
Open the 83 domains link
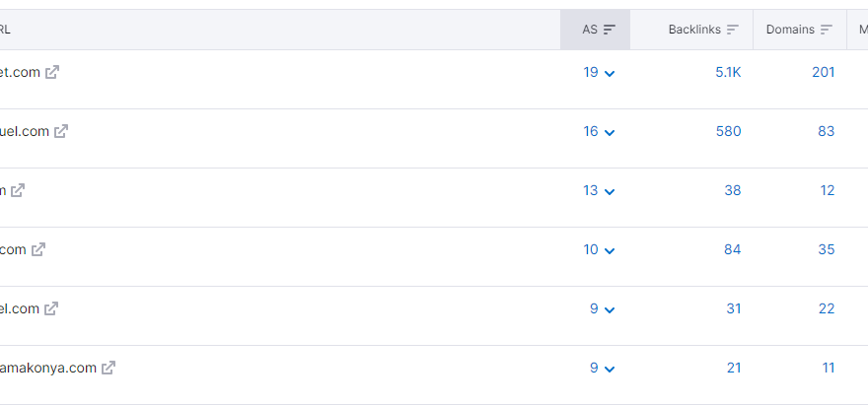826,131
